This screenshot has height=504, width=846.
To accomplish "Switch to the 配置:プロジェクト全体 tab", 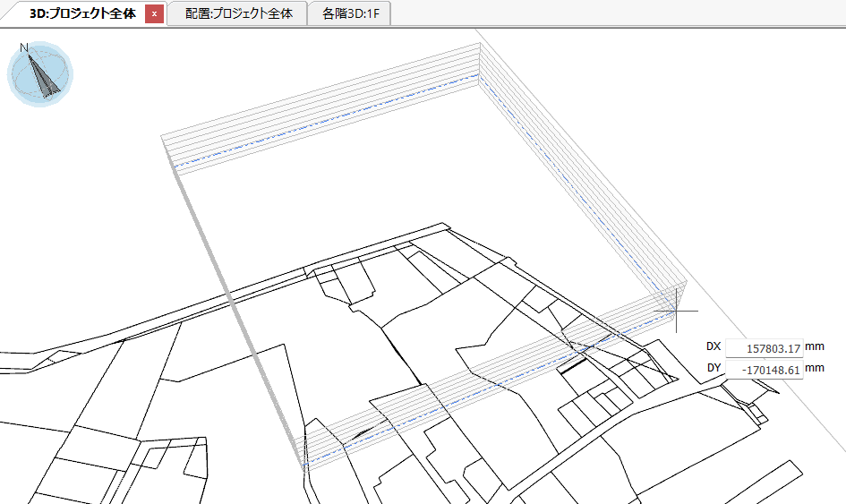I will click(x=238, y=14).
